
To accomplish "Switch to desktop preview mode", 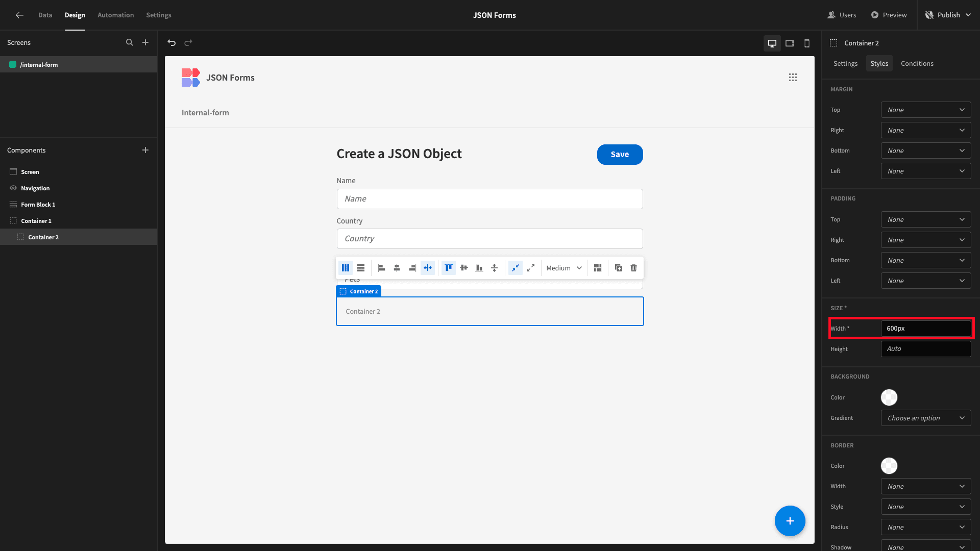I will coord(772,43).
